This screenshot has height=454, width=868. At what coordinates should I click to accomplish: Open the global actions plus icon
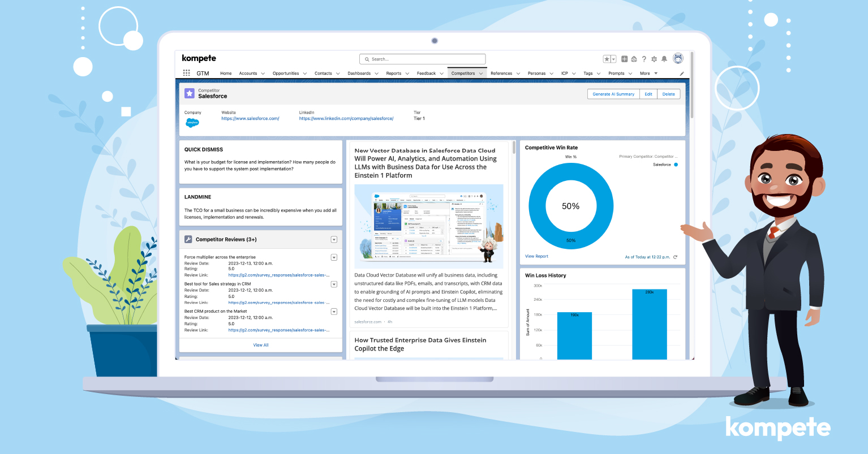coord(625,59)
